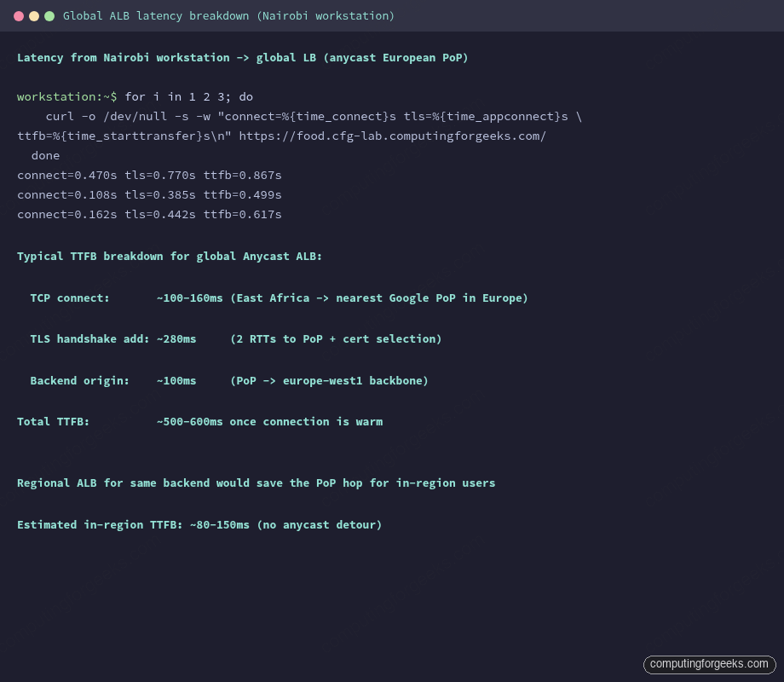Screen dimensions: 784x682
Task: Click the 'done' loop terminator
Action: pyautogui.click(x=45, y=155)
